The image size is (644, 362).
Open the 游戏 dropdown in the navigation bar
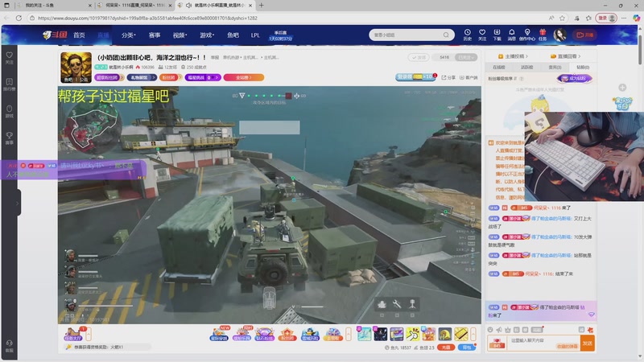207,35
